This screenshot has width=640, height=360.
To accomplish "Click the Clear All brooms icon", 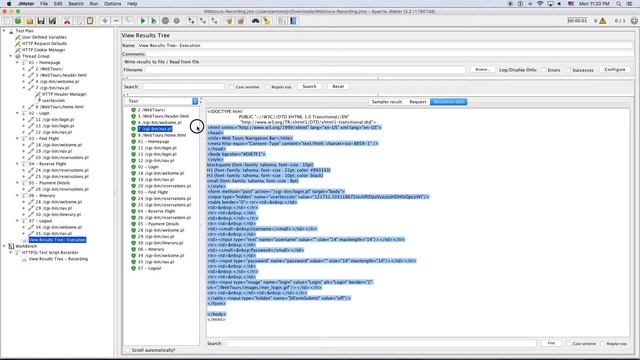I will click(x=240, y=21).
